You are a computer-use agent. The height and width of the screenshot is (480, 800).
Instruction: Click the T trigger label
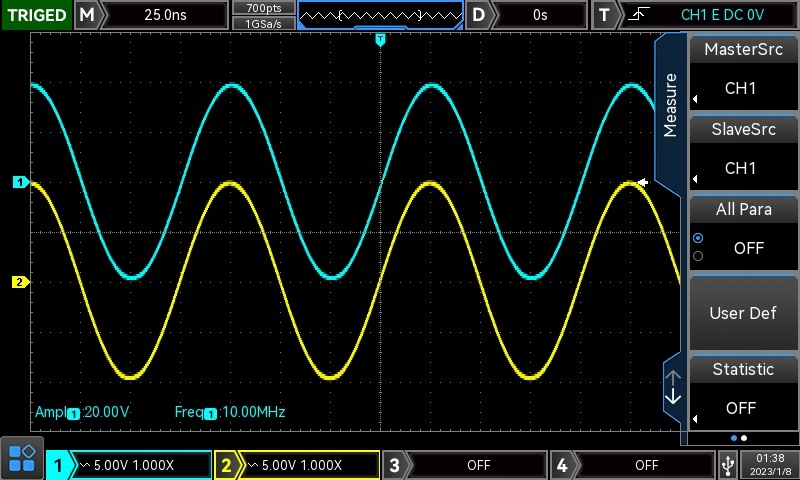[604, 15]
